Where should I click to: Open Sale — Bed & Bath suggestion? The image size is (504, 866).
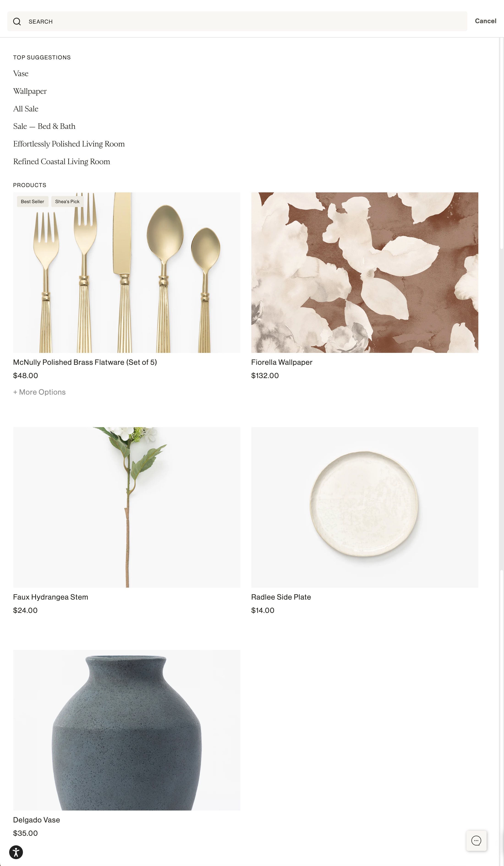tap(44, 127)
